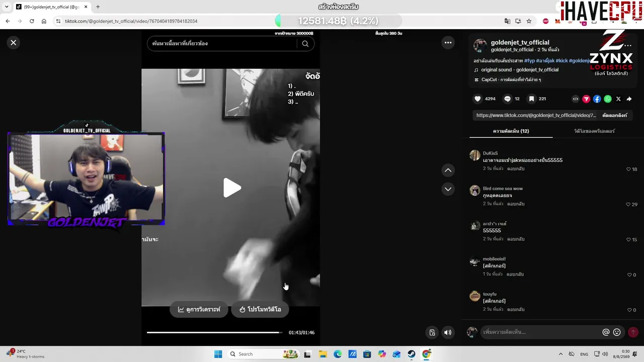Screen dimensions: 644x362
Task: Open Steam from the taskbar
Action: point(412,354)
